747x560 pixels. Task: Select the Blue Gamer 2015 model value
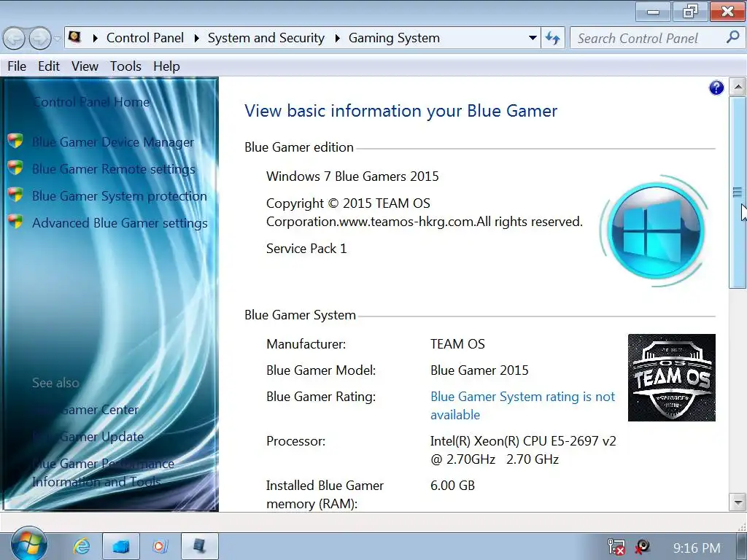click(x=479, y=370)
